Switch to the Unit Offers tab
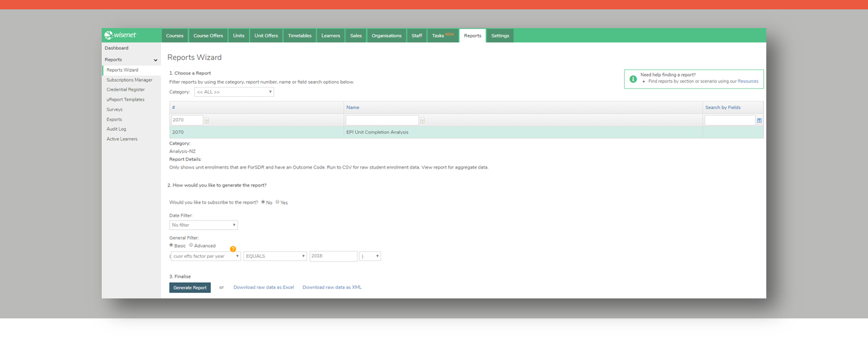This screenshot has width=868, height=339. [266, 36]
